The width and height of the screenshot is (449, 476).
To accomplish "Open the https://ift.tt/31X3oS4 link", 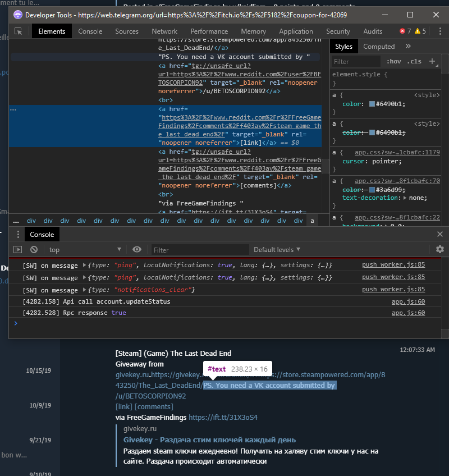I will point(223,418).
